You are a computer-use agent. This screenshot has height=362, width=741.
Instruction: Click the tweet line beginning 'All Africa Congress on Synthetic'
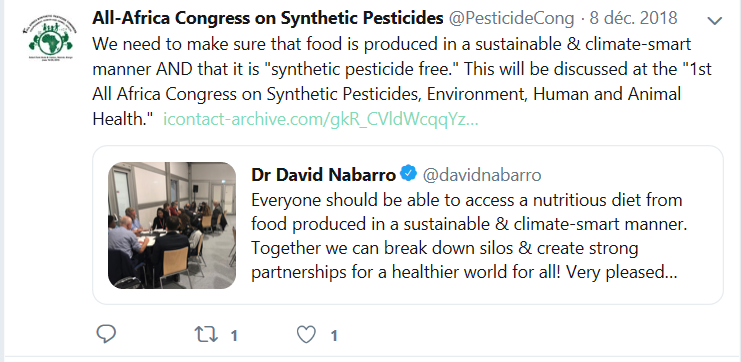tap(387, 94)
